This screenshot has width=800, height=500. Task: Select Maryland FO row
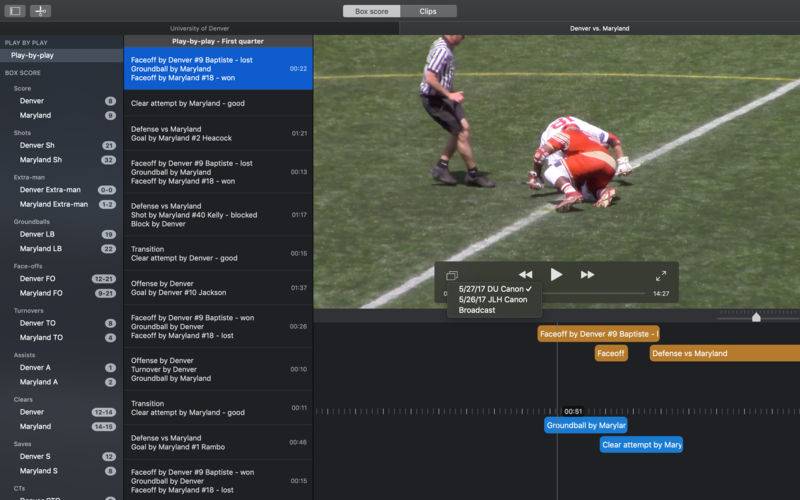pyautogui.click(x=61, y=293)
